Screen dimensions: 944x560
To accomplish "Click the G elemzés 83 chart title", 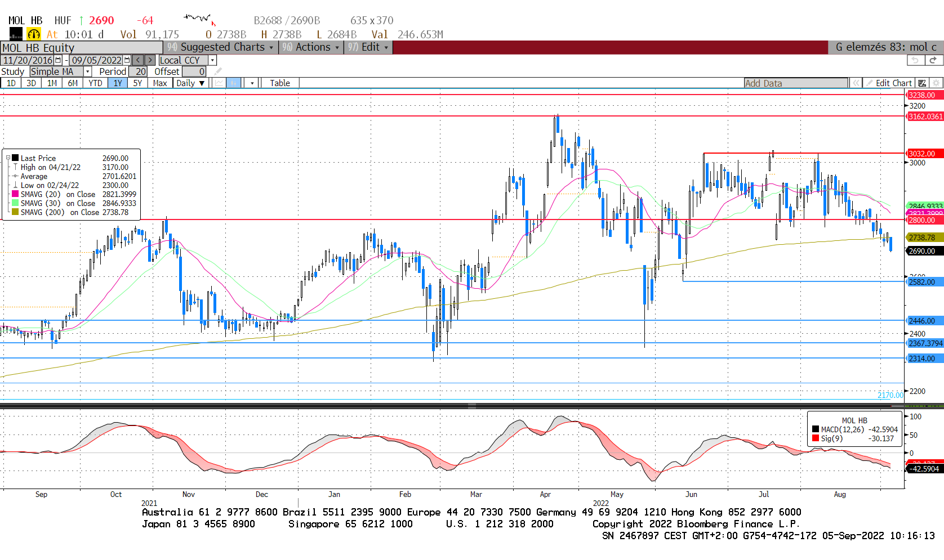I will pos(886,47).
